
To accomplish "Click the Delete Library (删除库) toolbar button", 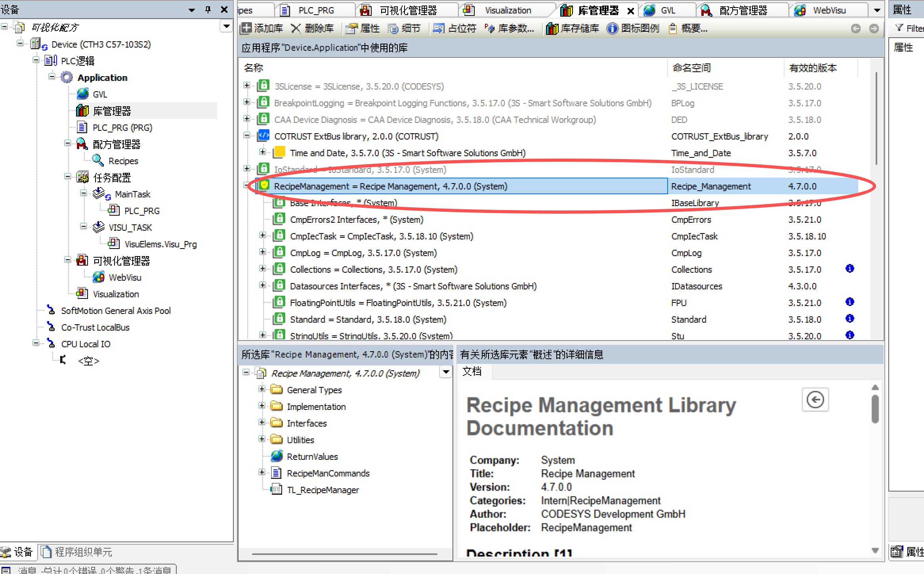I will point(312,29).
